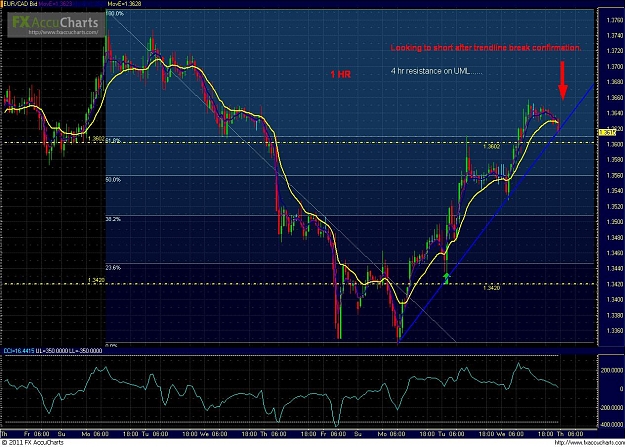
Task: Click the © 2011 FX AccuCharts footer text
Action: tap(32, 443)
